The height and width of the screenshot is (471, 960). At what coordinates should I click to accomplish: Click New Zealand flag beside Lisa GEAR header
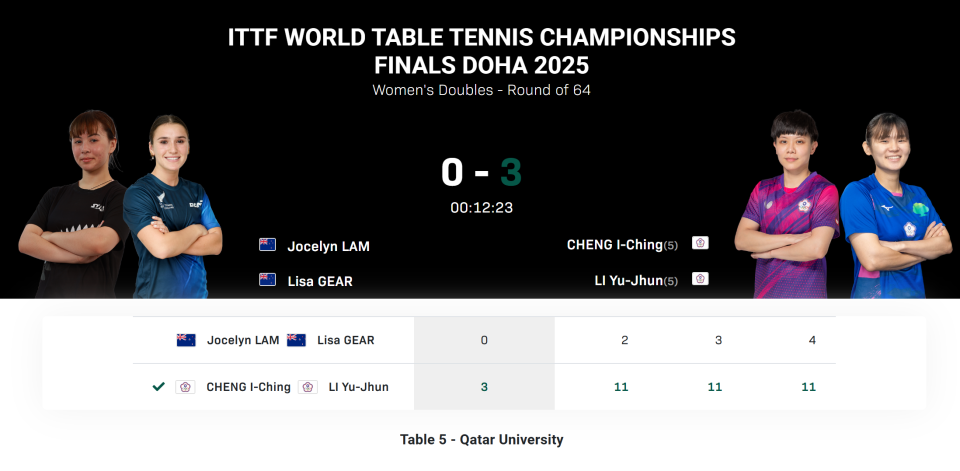[x=267, y=280]
